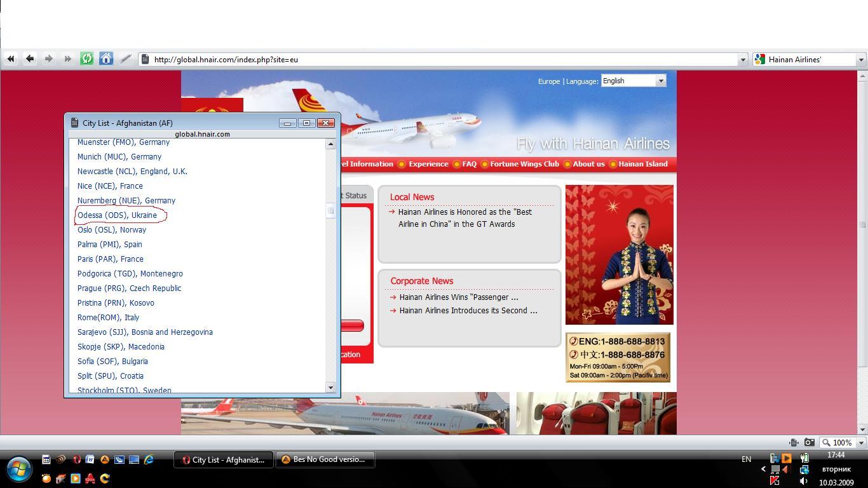Screen dimensions: 868x488
Task: Launch Microsoft Word from quick launch
Action: click(x=90, y=459)
